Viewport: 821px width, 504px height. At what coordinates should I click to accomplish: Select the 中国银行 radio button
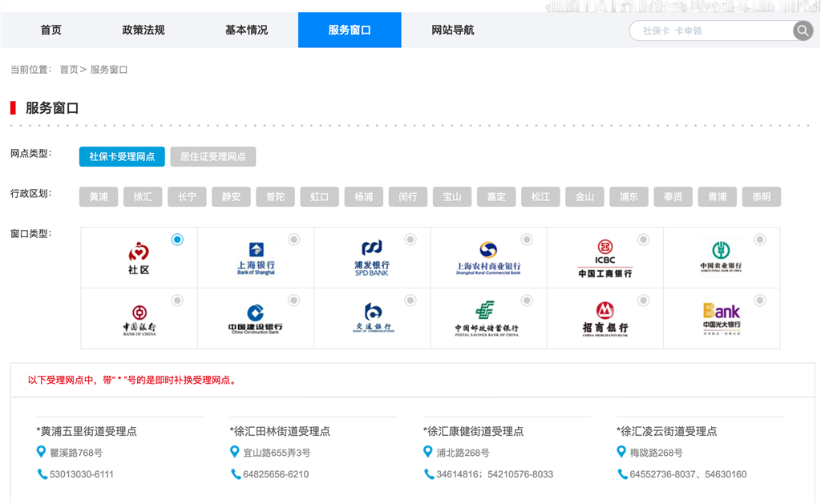177,300
